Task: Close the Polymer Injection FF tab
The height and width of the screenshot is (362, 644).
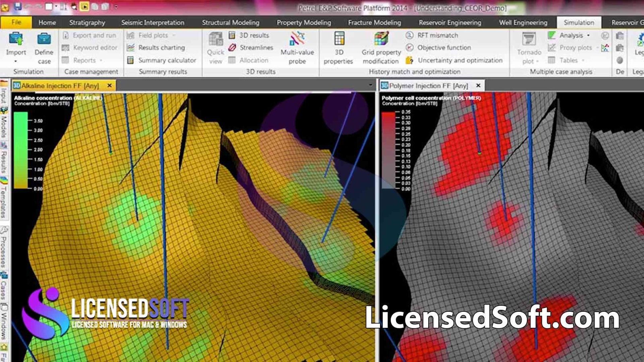Action: click(x=478, y=85)
